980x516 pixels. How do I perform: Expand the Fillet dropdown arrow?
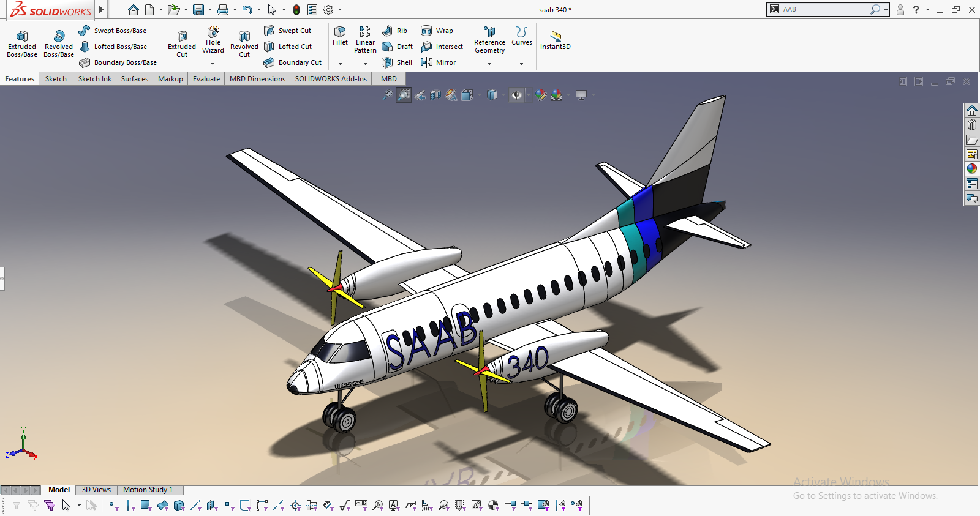click(x=340, y=64)
